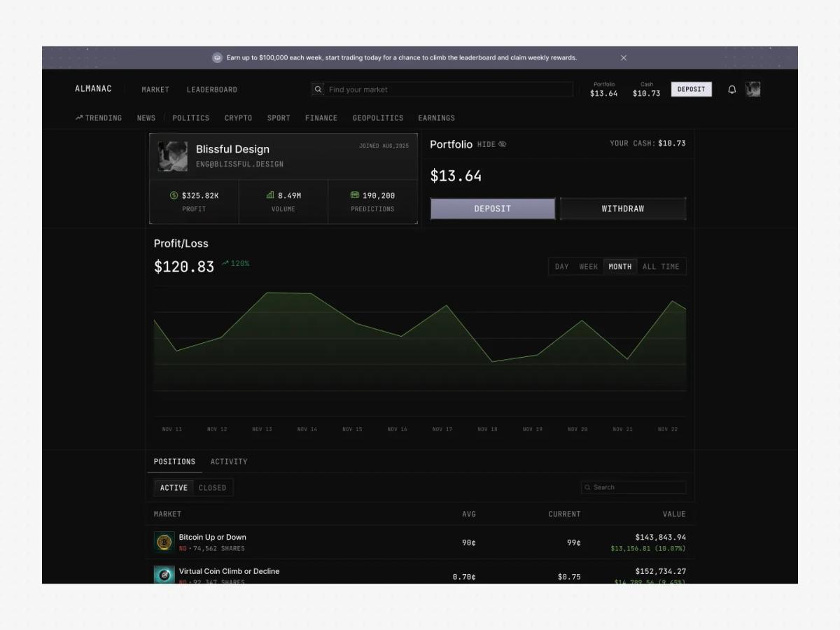Click the NOV 22 chart date label
The height and width of the screenshot is (630, 840).
(668, 429)
